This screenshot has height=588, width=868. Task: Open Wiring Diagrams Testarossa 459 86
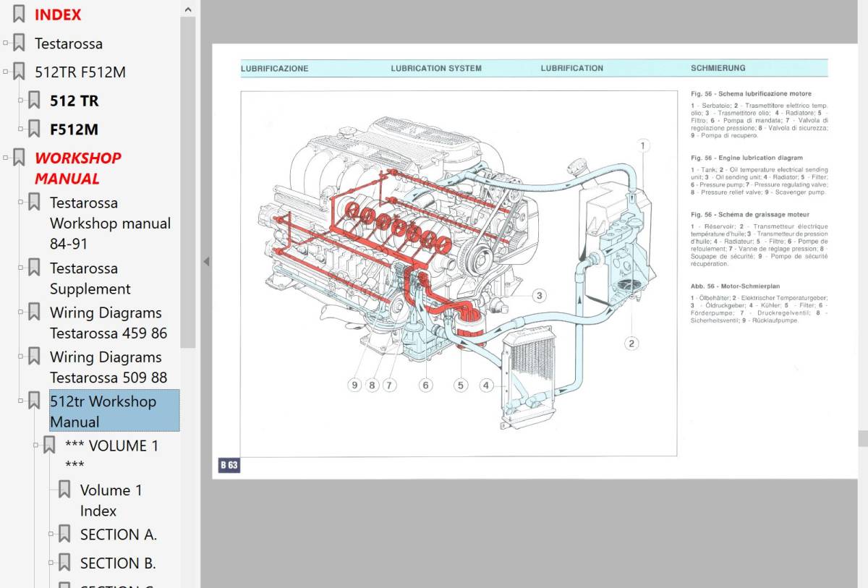click(109, 323)
